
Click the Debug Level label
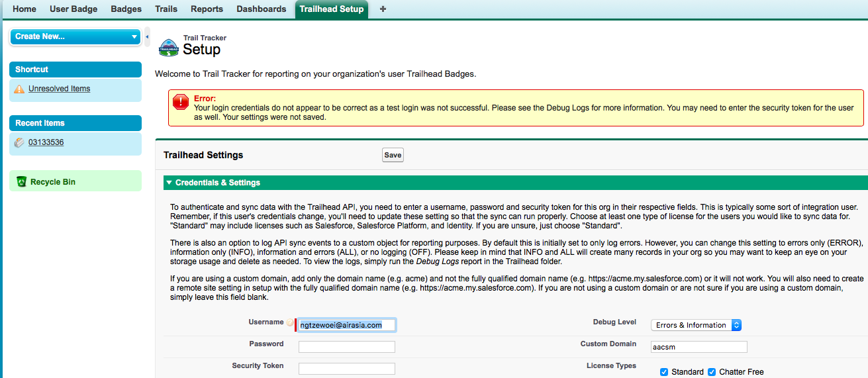614,322
